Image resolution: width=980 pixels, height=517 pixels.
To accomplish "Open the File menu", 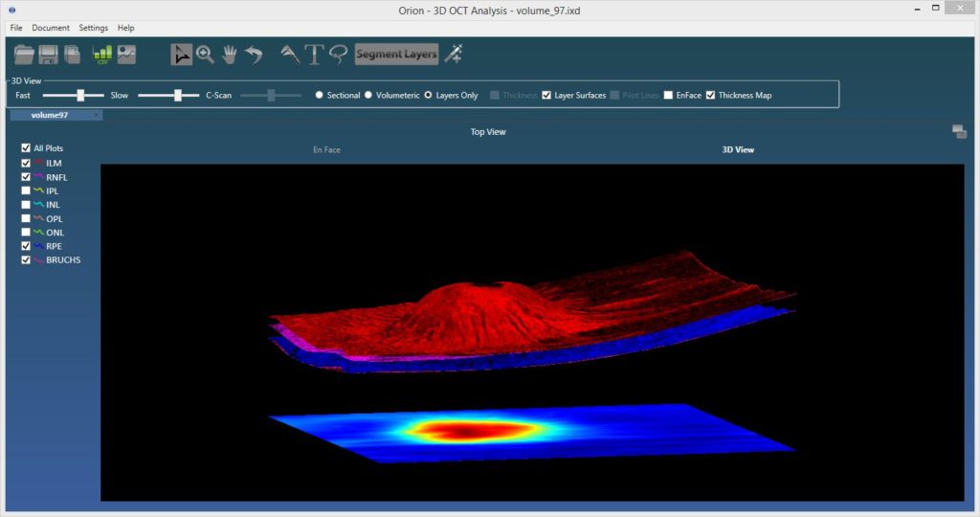I will tap(16, 28).
